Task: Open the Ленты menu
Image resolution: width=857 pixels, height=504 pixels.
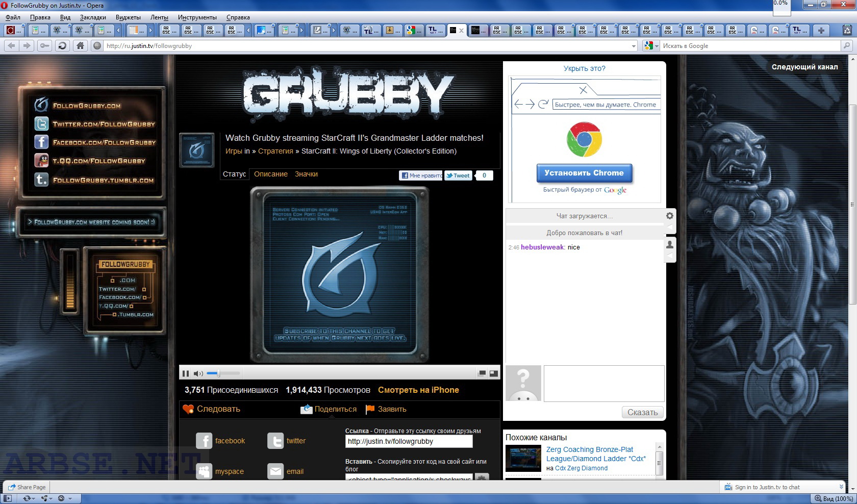Action: click(x=159, y=17)
